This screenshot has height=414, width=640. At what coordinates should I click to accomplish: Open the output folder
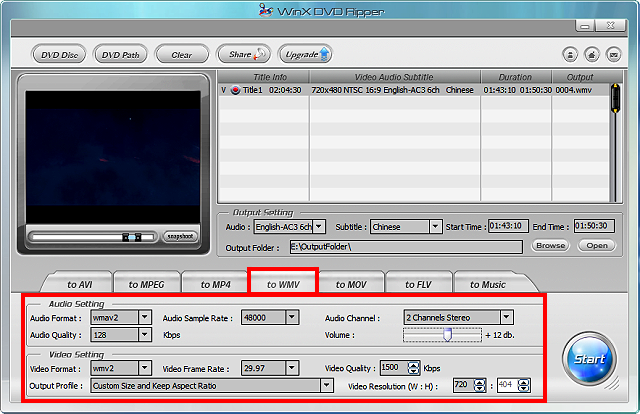pos(597,245)
